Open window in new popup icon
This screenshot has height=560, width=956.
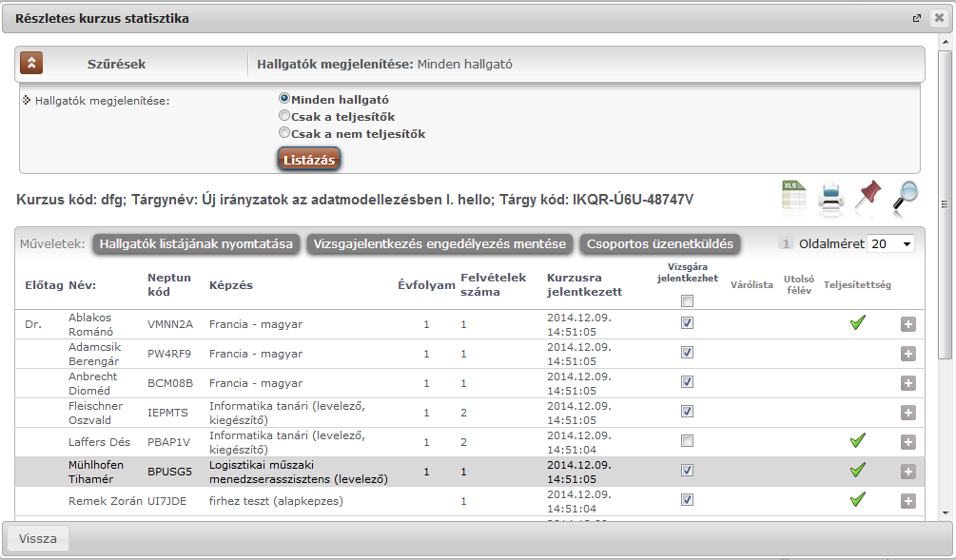pos(916,18)
